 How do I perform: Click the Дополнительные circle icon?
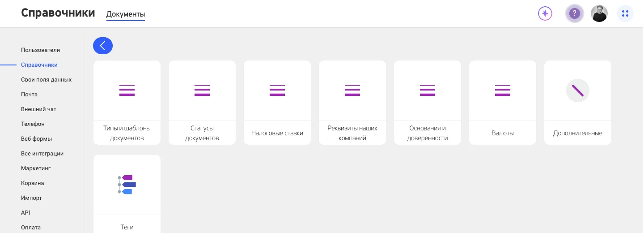point(578,91)
